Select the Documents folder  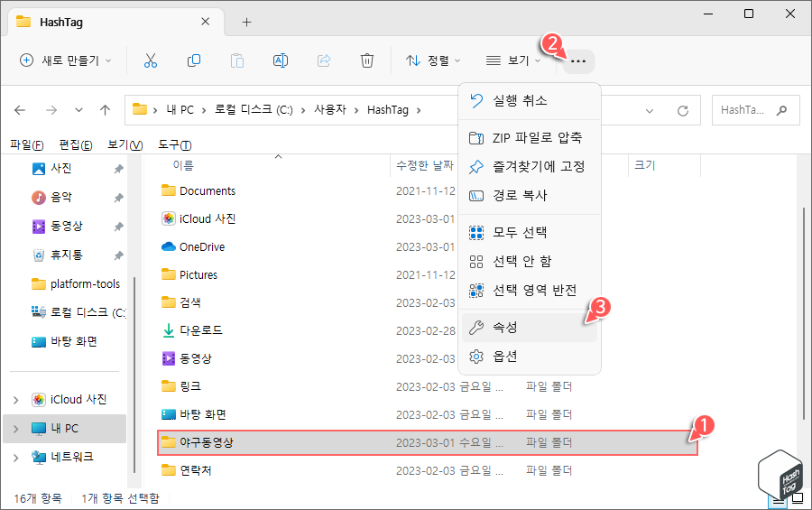click(x=208, y=191)
